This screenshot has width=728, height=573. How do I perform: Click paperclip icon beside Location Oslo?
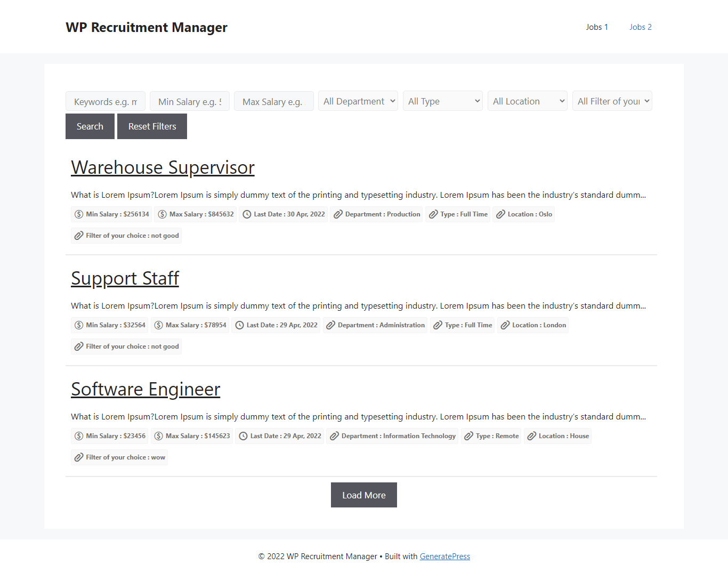[x=500, y=214]
